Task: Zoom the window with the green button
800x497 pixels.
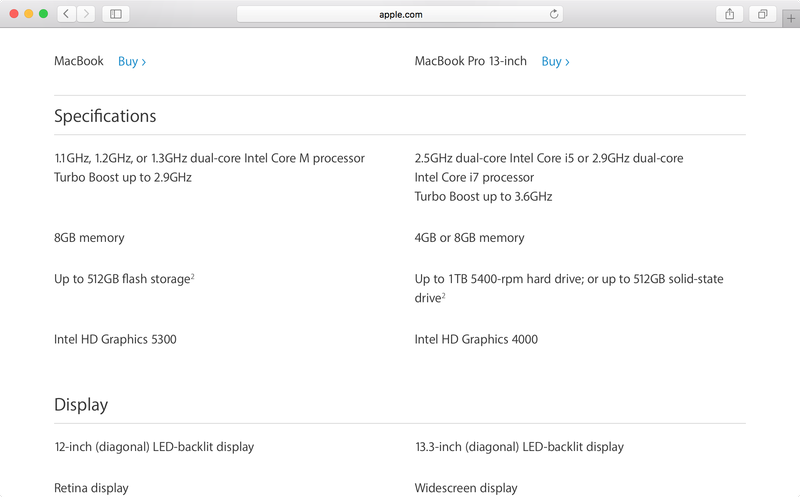Action: (43, 14)
